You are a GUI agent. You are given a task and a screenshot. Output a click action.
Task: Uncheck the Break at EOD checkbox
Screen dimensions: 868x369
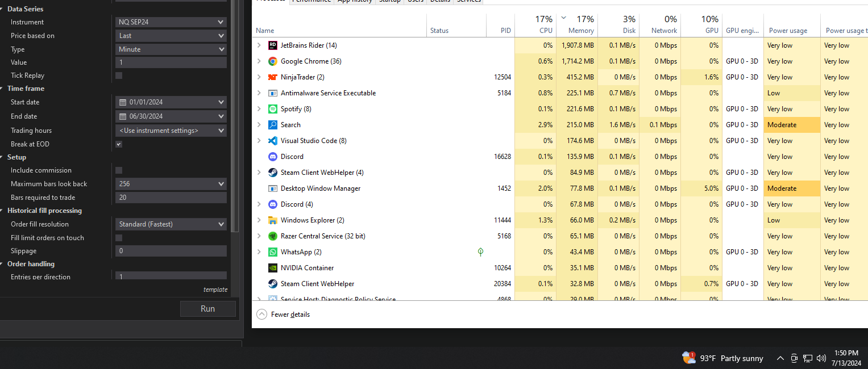119,144
